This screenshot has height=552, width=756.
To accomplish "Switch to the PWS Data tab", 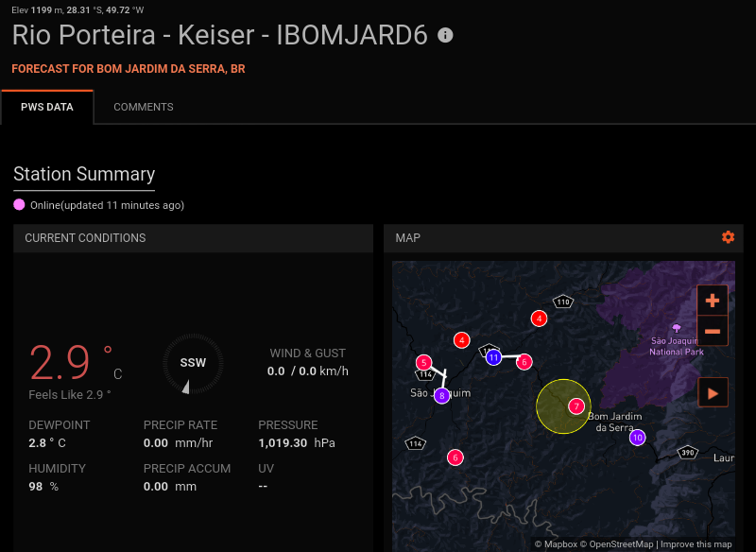I will [x=47, y=108].
